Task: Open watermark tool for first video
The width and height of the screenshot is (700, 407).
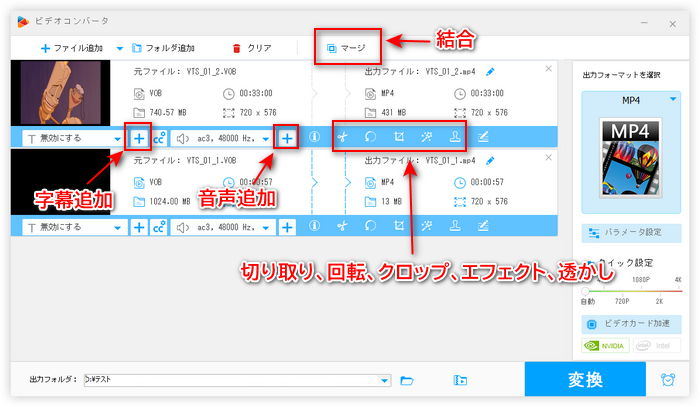Action: click(455, 137)
